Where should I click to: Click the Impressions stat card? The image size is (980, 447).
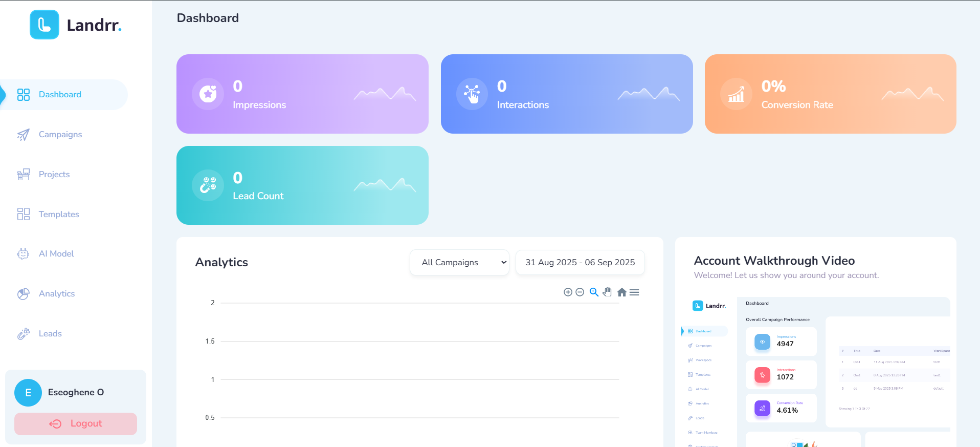click(302, 94)
